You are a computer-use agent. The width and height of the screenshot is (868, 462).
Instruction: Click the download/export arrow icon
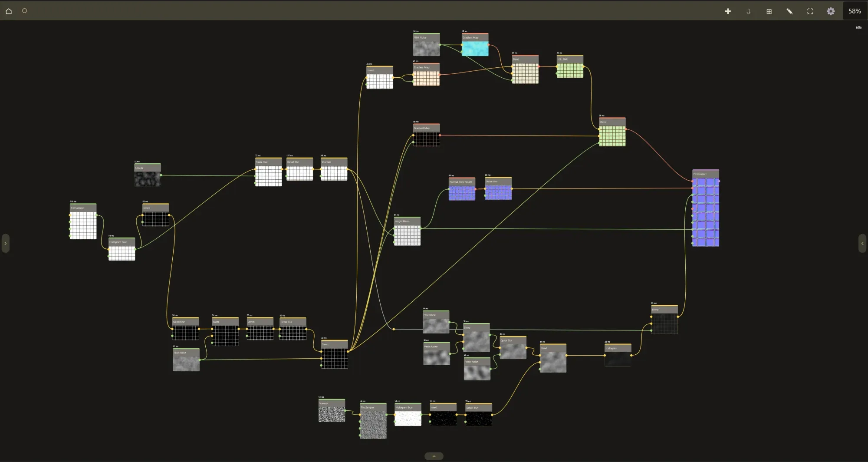[x=748, y=11]
